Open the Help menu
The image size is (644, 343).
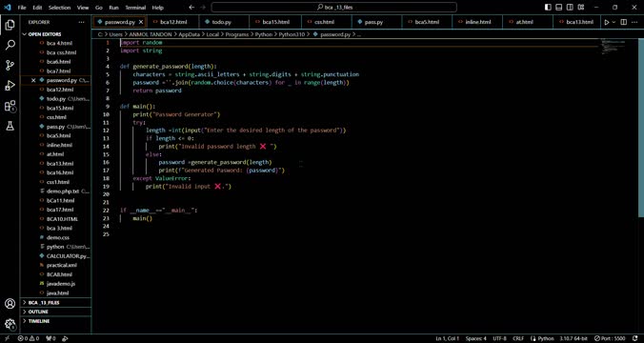[x=157, y=8]
